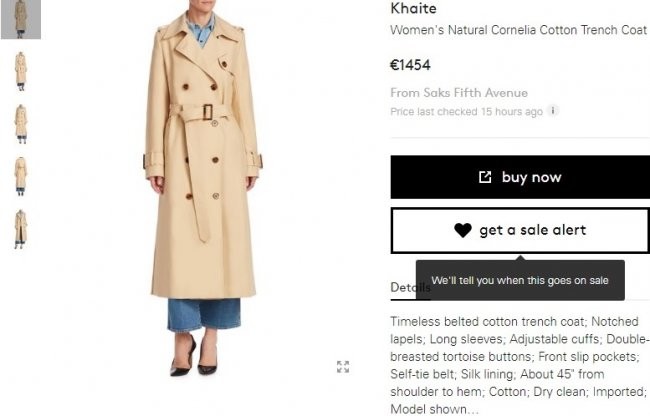
Task: Open the Khaite brand link
Action: pyautogui.click(x=412, y=9)
